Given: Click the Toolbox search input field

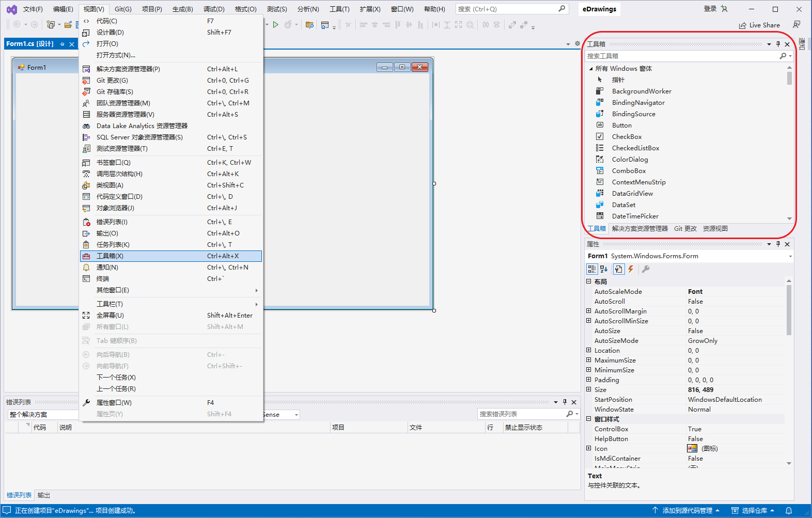Looking at the screenshot, I should (x=682, y=56).
